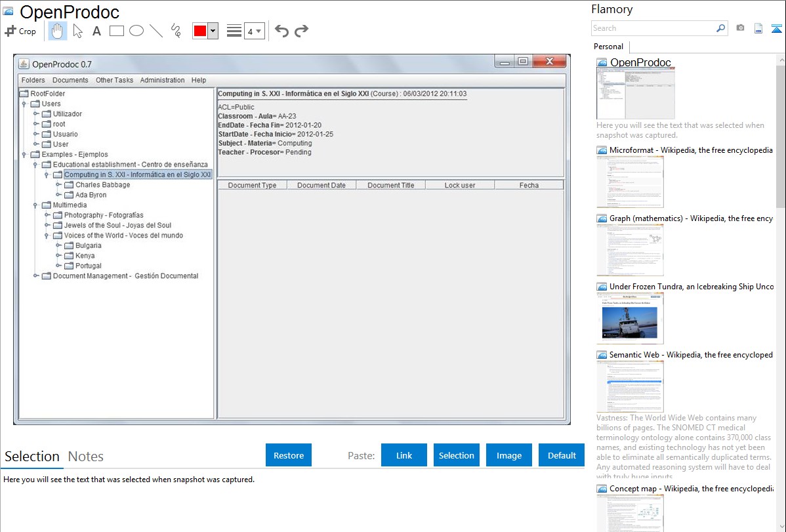Click the Concept map snapshot title
This screenshot has width=786, height=532.
(692, 488)
